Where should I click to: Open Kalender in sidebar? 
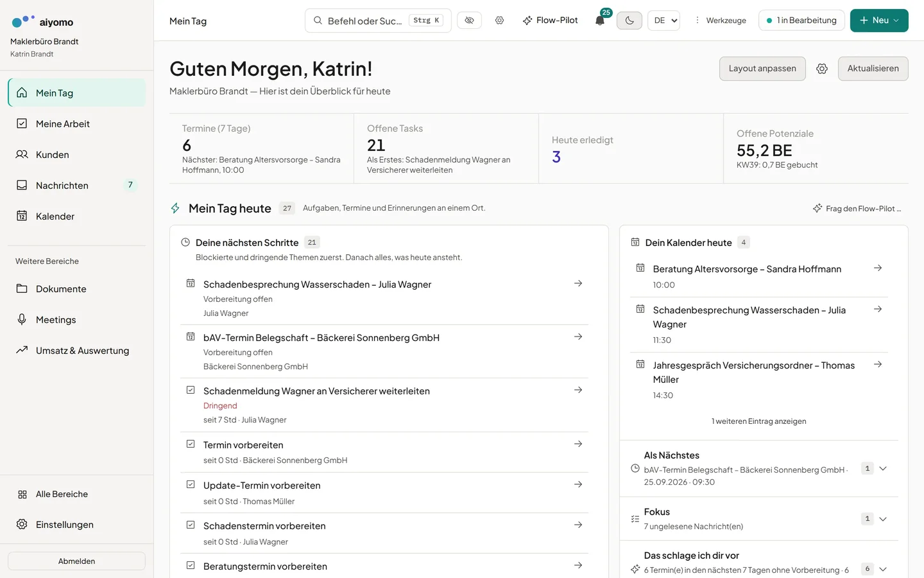[77, 216]
